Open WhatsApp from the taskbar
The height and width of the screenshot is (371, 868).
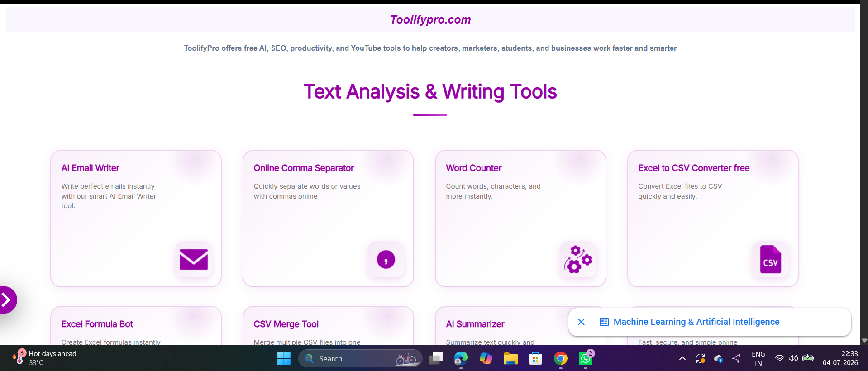point(586,359)
